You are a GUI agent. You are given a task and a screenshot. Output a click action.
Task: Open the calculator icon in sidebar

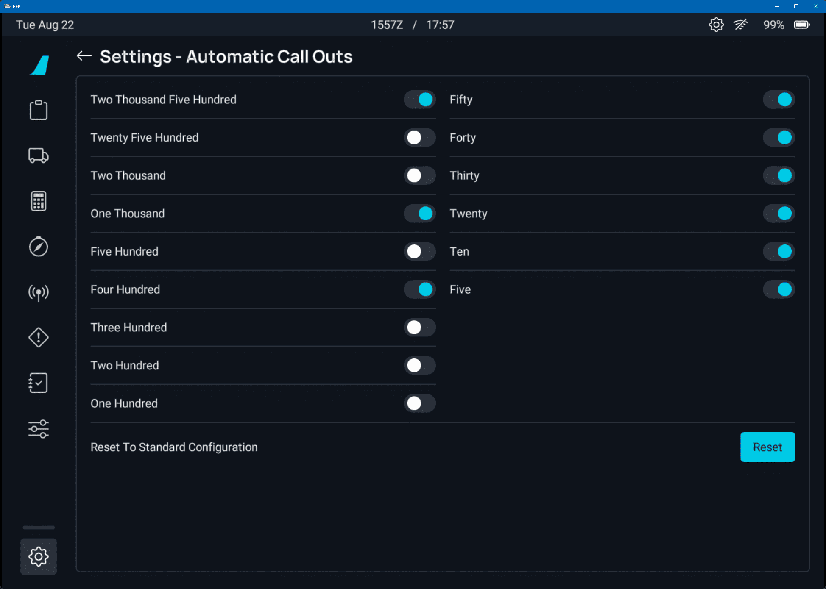(x=38, y=201)
